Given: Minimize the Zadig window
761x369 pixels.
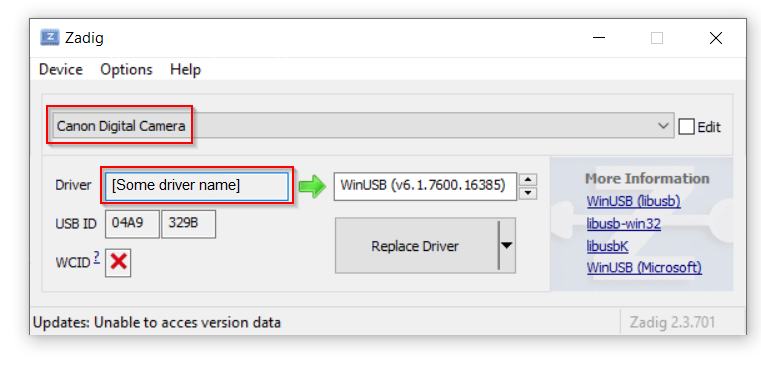Looking at the screenshot, I should click(x=599, y=37).
